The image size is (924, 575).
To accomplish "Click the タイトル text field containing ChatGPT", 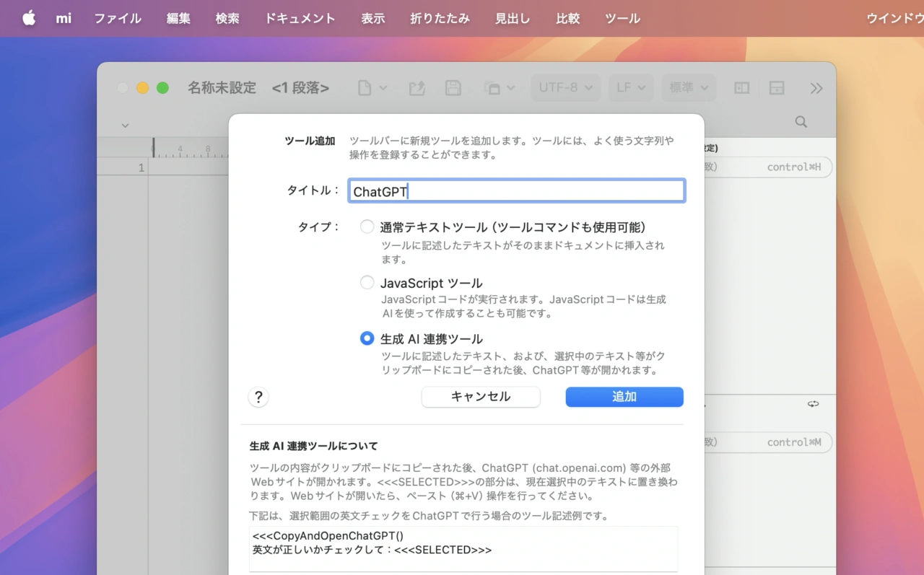I will pos(516,191).
